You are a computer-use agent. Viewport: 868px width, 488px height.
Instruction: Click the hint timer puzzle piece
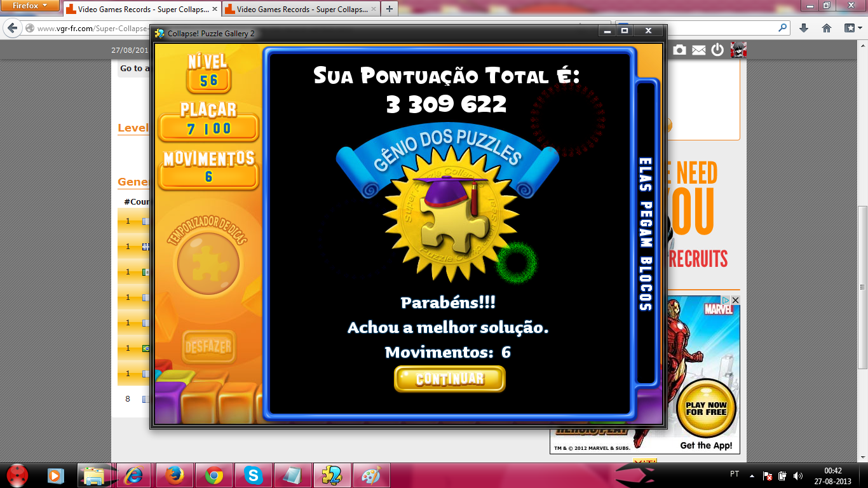pyautogui.click(x=208, y=262)
